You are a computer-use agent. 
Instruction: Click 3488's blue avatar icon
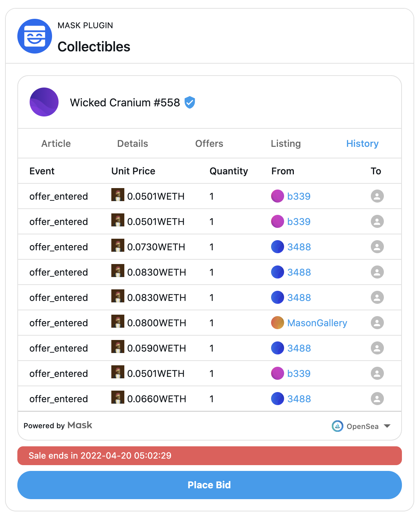(277, 247)
